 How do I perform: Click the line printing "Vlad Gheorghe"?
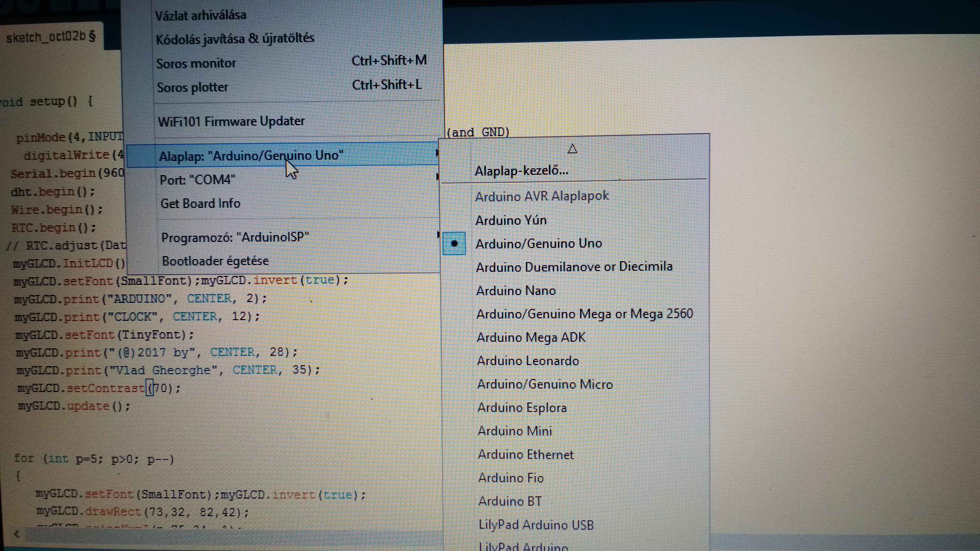click(168, 370)
